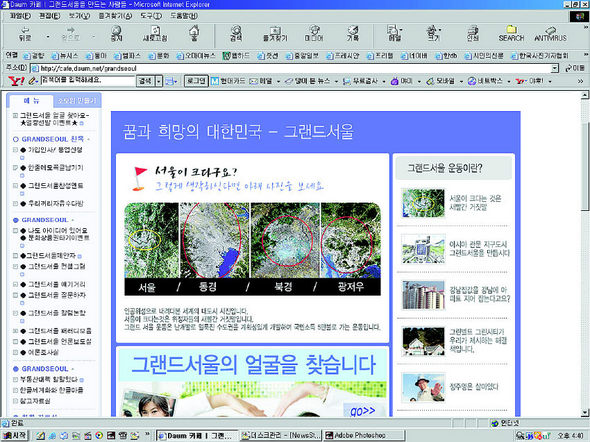This screenshot has height=442, width=590.
Task: Open the Forward button history dropdown arrow
Action: [x=94, y=37]
